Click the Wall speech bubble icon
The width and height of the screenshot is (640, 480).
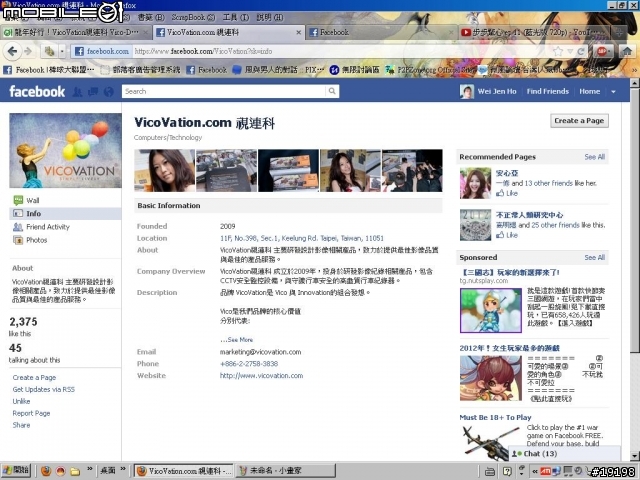tap(18, 200)
